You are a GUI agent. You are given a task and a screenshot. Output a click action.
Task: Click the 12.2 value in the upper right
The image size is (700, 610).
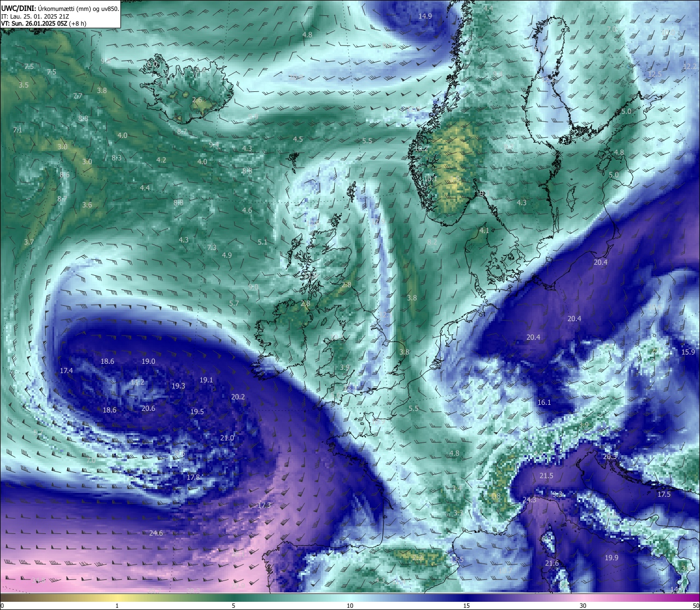pos(690,66)
